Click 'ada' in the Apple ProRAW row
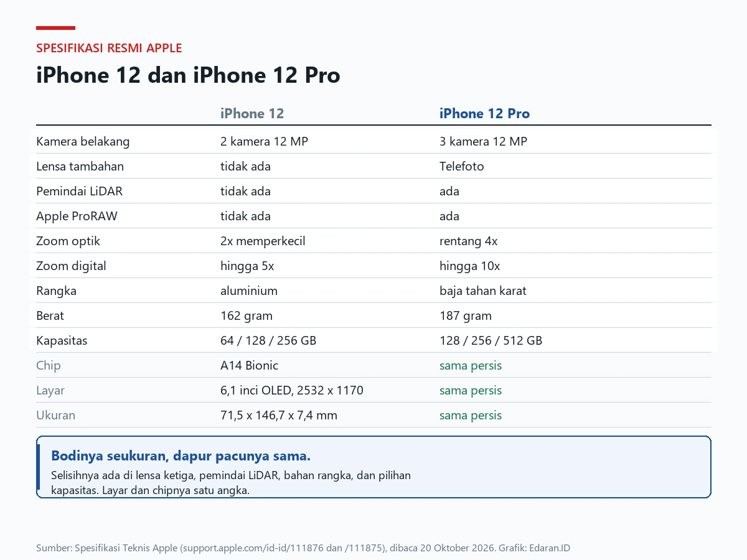This screenshot has width=747, height=560. (x=449, y=216)
